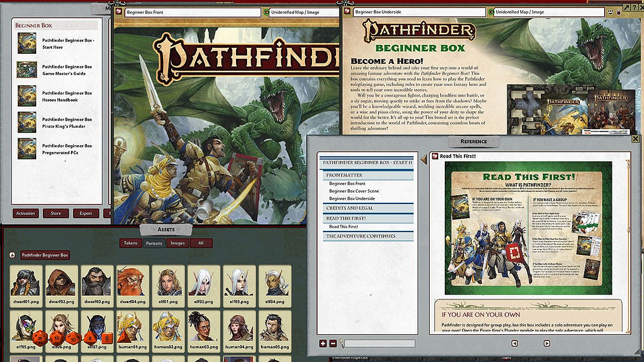Grab the d8 die
The image size is (644, 362).
tap(91, 338)
